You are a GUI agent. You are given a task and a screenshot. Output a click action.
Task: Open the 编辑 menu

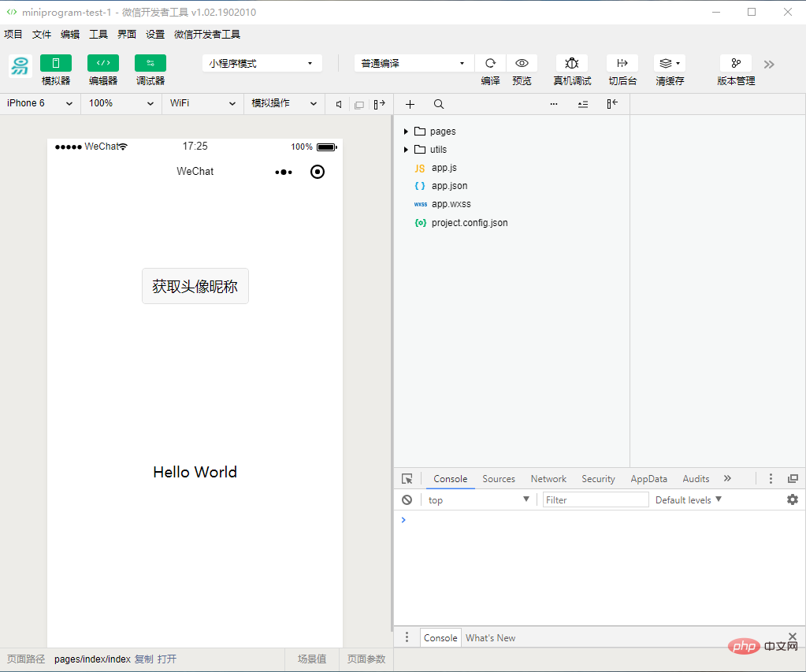click(x=70, y=35)
